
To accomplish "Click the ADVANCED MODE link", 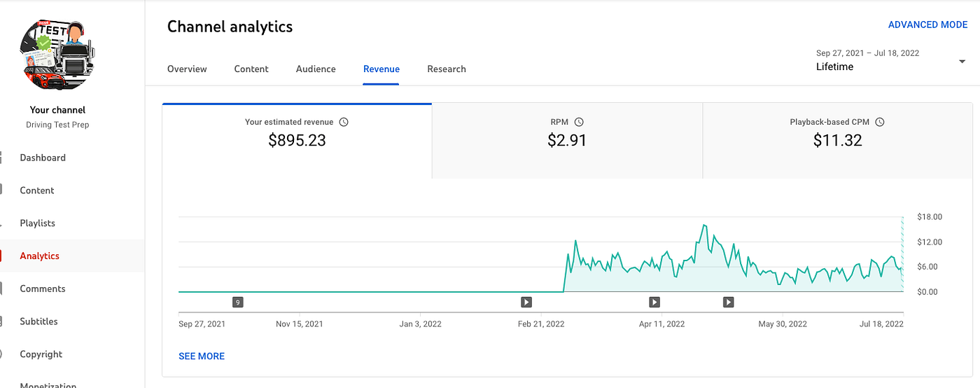I will [927, 25].
